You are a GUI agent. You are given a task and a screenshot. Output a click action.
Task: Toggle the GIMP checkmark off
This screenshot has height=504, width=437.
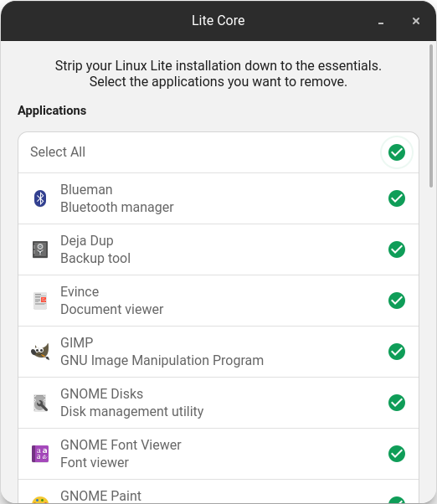397,352
